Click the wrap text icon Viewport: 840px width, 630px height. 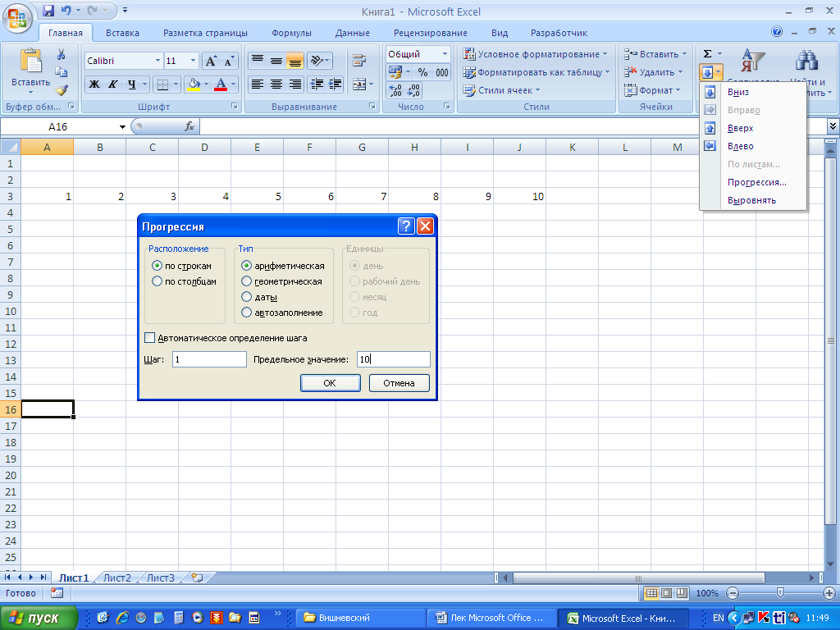pos(359,61)
